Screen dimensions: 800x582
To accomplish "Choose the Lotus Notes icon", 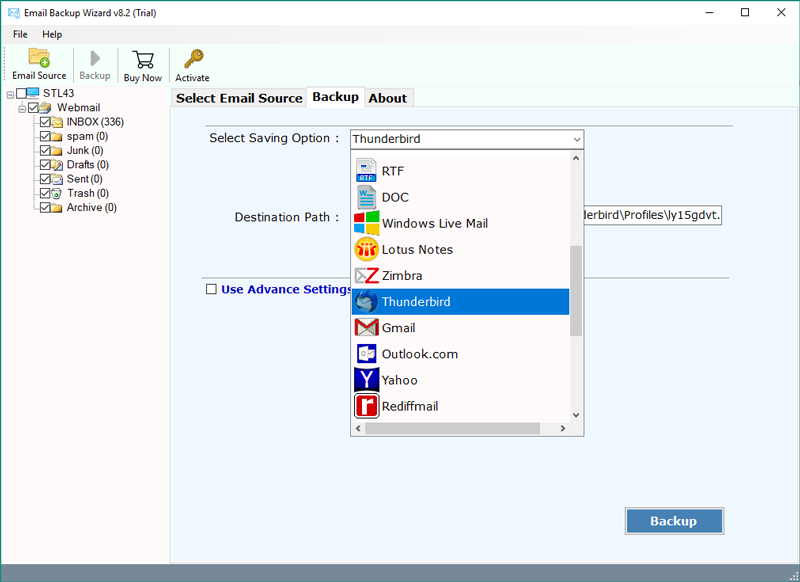I will (x=366, y=249).
